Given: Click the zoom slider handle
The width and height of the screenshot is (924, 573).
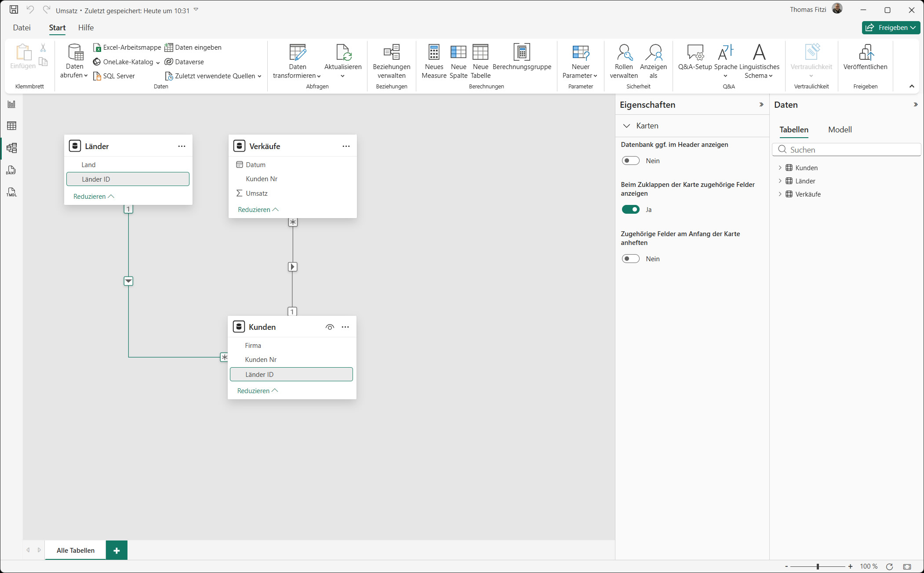Looking at the screenshot, I should click(x=818, y=566).
